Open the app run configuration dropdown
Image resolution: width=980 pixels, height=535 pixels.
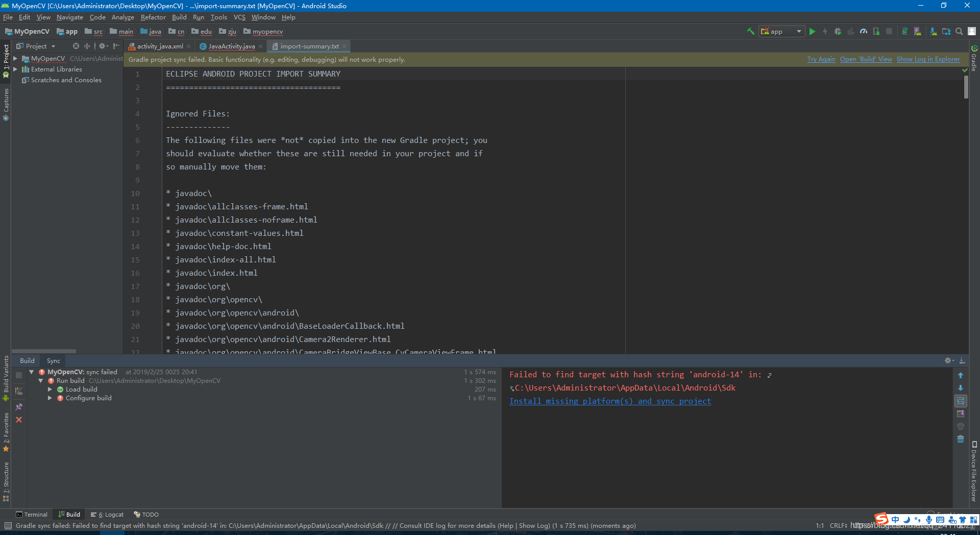coord(781,31)
